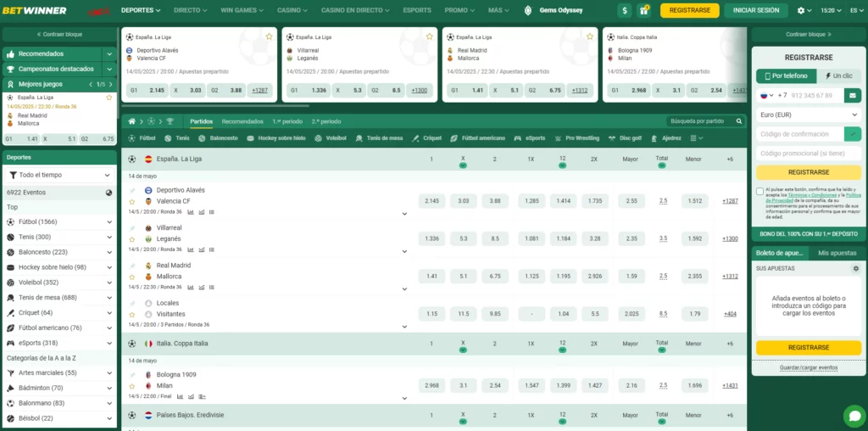Pin the Villarreal vs Leganés match
Viewport: 868px width, 431px height.
(131, 228)
